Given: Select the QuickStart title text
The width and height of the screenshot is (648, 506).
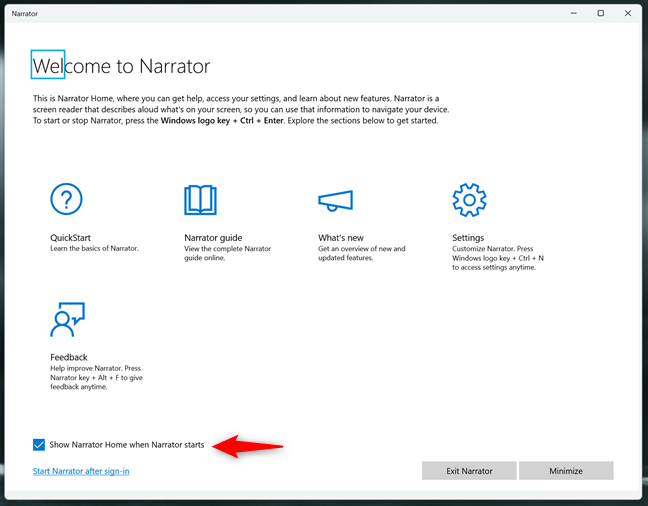Looking at the screenshot, I should [70, 238].
